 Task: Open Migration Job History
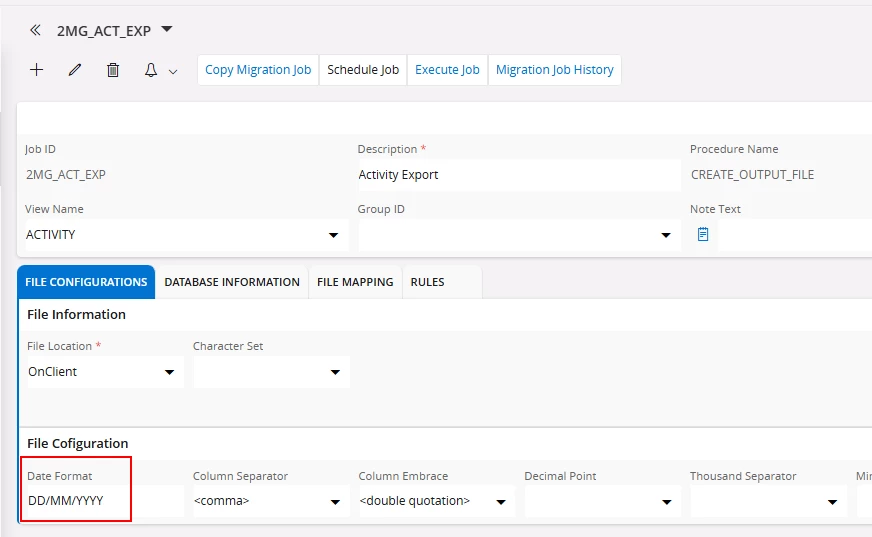tap(554, 70)
